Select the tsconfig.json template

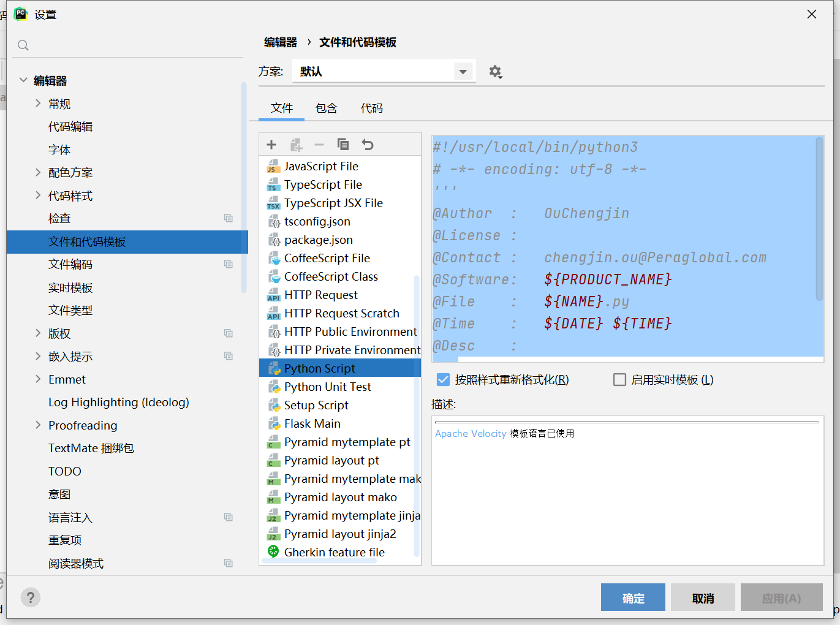tap(340, 221)
